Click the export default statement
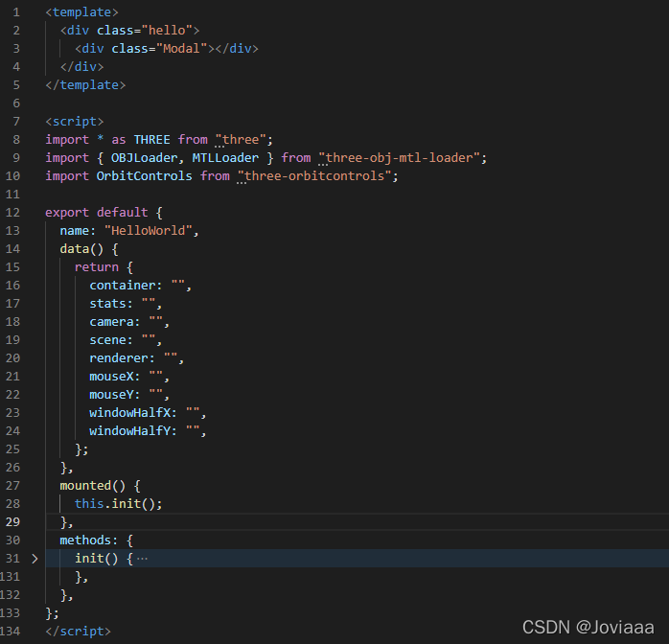Screen dimensions: 669x644 click(97, 213)
